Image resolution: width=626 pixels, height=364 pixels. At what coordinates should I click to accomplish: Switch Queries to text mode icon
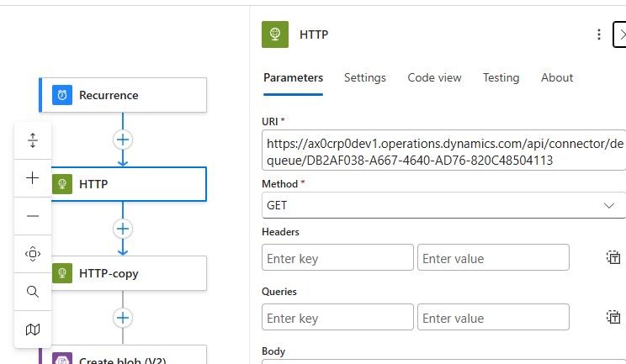pos(613,318)
